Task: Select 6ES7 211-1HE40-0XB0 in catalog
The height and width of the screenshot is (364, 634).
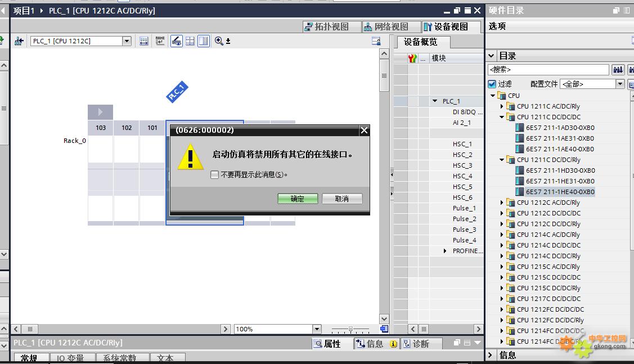Action: click(x=560, y=192)
